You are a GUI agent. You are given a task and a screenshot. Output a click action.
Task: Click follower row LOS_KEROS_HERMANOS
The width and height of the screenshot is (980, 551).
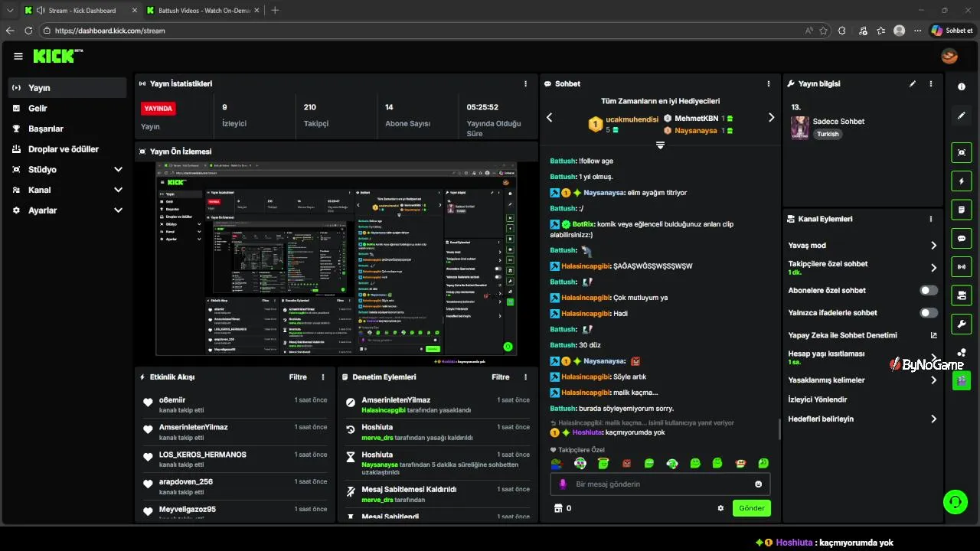point(235,459)
